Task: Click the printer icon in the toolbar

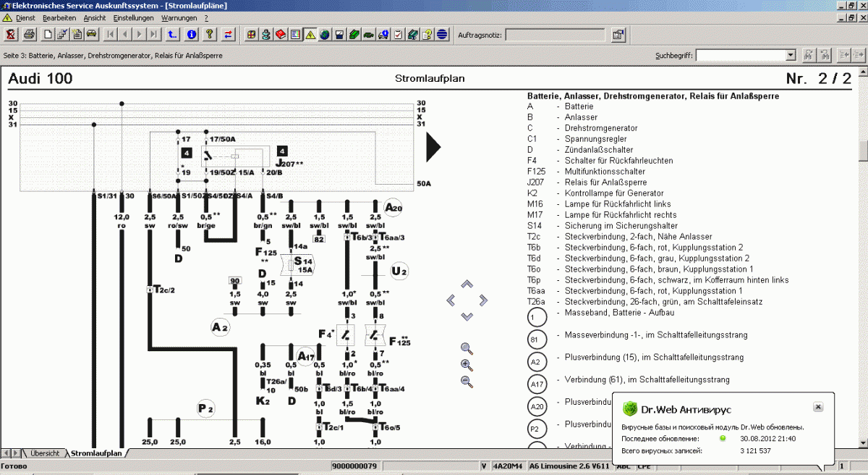Action: click(x=29, y=34)
